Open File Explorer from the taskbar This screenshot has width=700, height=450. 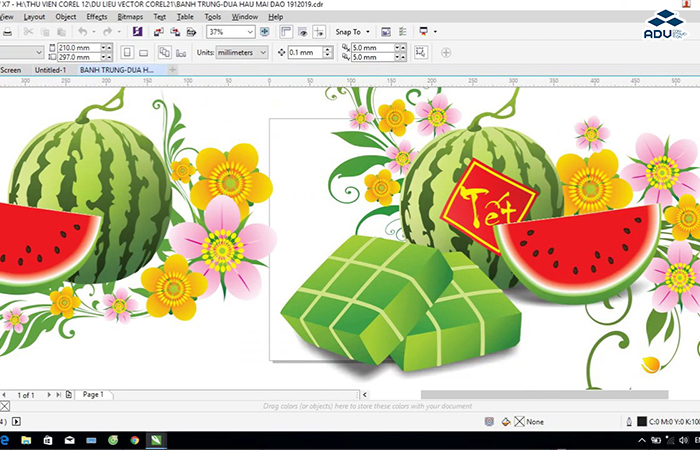click(x=26, y=441)
